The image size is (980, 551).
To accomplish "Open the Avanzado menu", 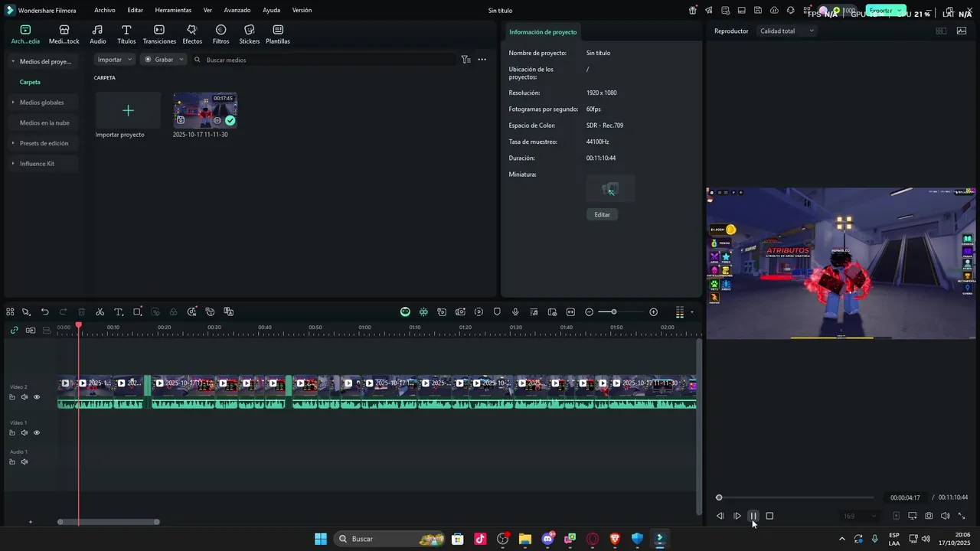I will point(237,10).
